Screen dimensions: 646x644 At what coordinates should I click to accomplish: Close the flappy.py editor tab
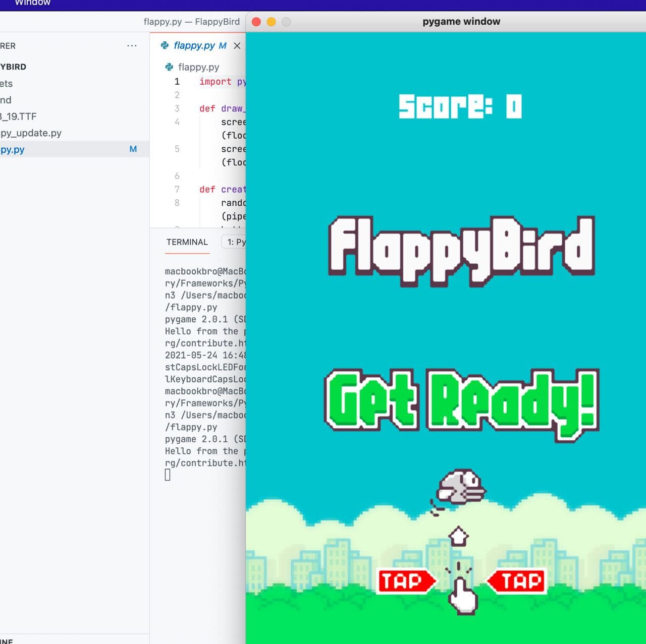pyautogui.click(x=237, y=45)
